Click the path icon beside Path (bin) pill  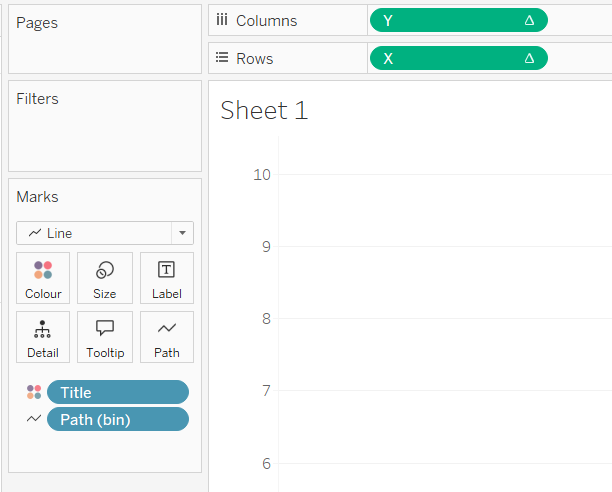pyautogui.click(x=34, y=419)
